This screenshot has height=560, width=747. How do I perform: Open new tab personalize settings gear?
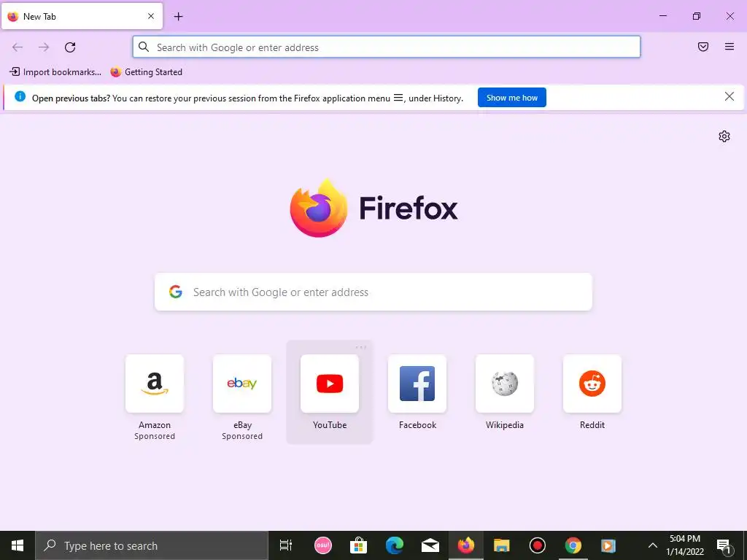pyautogui.click(x=724, y=136)
